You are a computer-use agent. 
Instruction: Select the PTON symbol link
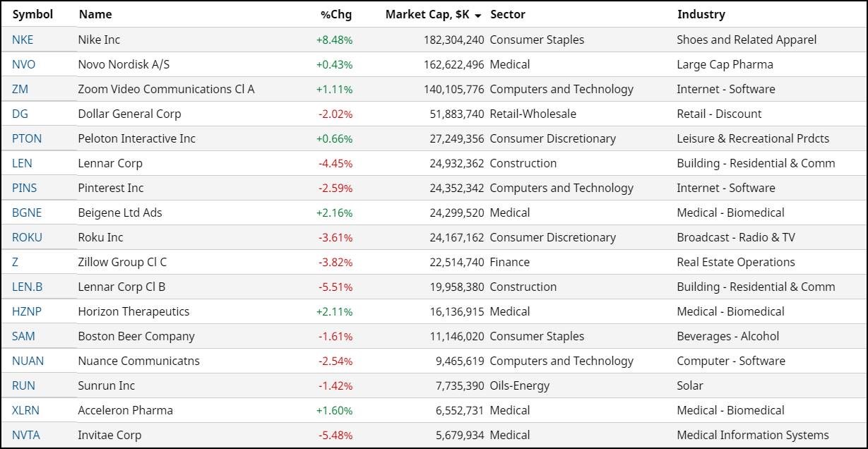point(27,138)
